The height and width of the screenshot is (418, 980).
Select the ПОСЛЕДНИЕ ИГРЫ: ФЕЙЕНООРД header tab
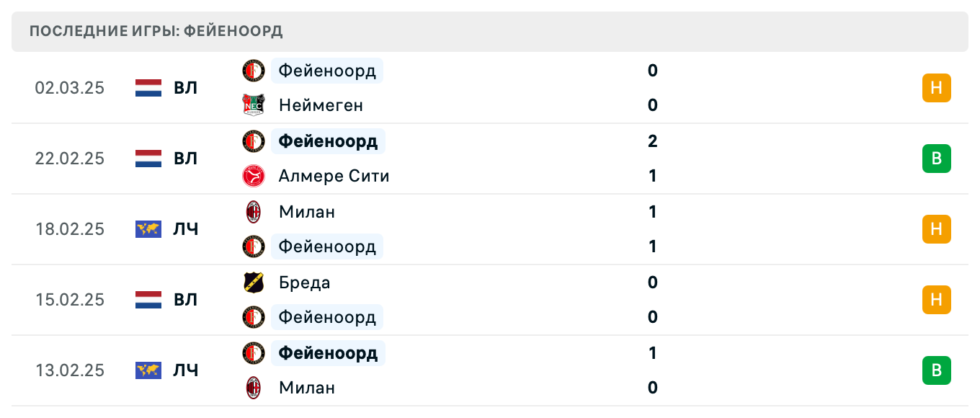156,31
